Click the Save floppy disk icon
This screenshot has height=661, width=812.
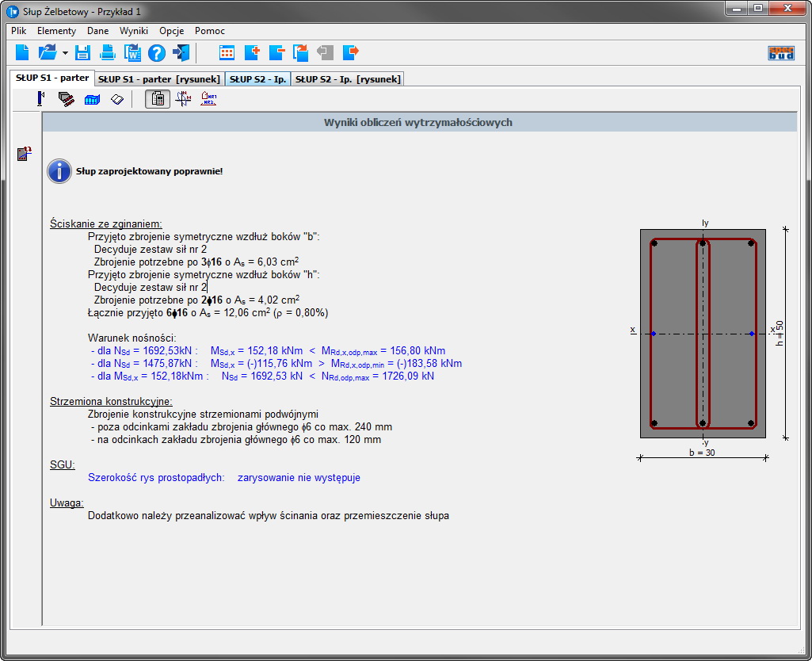tap(83, 53)
